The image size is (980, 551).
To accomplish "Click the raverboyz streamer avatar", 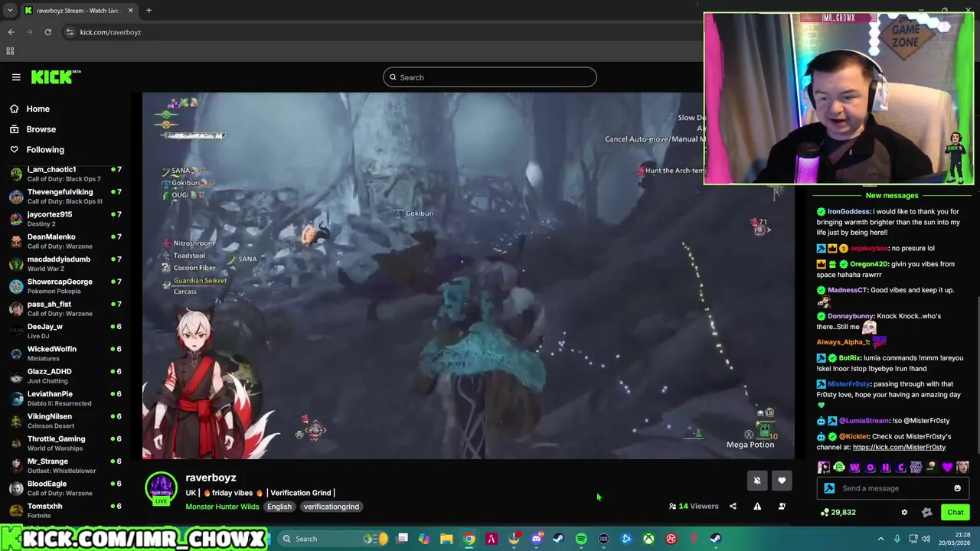I will coord(161,488).
